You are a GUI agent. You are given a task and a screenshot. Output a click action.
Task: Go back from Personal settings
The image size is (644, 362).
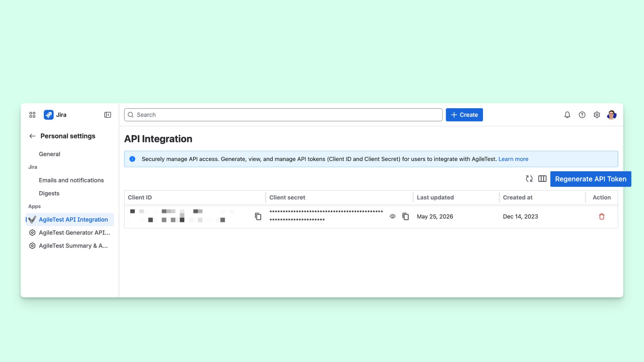point(32,136)
